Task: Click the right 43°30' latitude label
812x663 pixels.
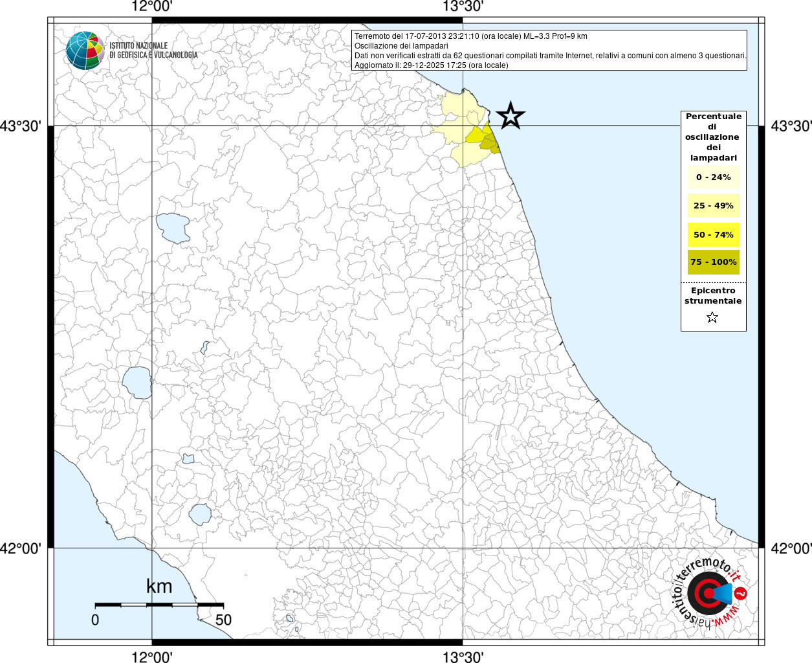Action: pyautogui.click(x=791, y=126)
